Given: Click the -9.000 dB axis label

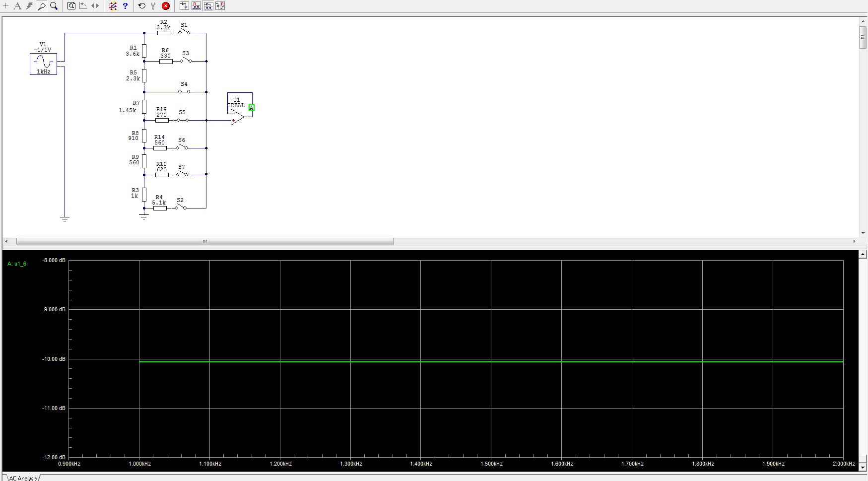Looking at the screenshot, I should click(x=54, y=309).
